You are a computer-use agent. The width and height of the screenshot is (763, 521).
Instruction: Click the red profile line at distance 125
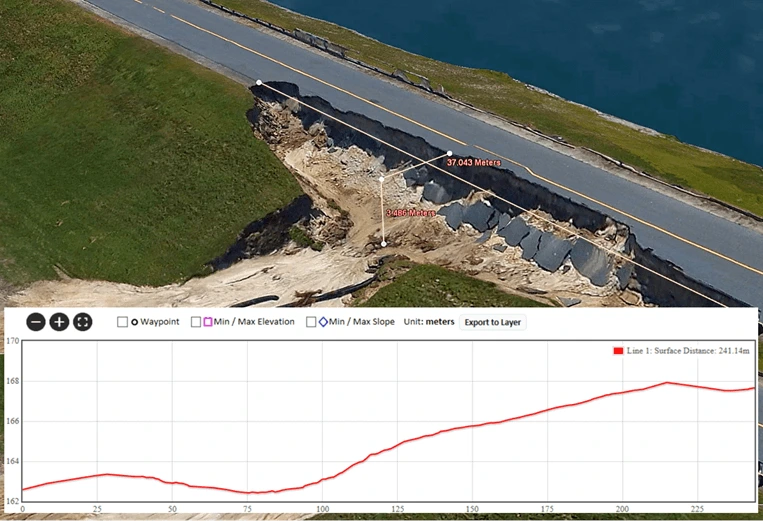(398, 445)
